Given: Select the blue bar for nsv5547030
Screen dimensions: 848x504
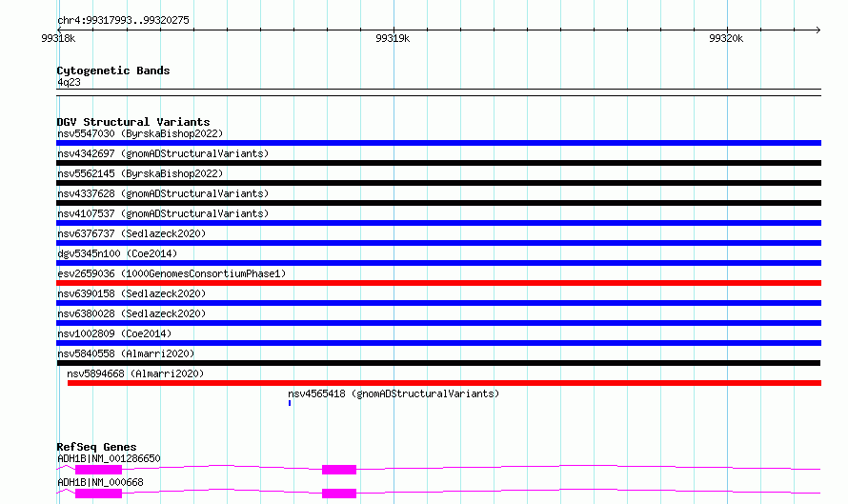Looking at the screenshot, I should pyautogui.click(x=438, y=143).
